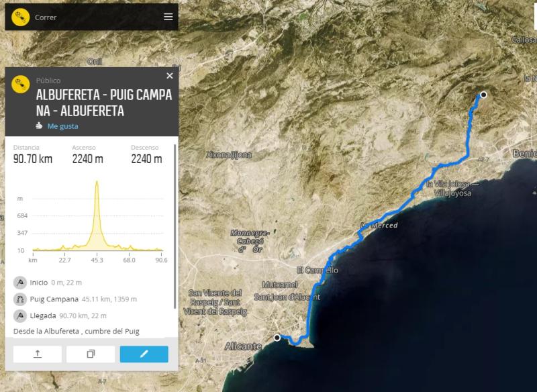Click the route's yellow activity badge
This screenshot has height=392, width=537.
[21, 85]
